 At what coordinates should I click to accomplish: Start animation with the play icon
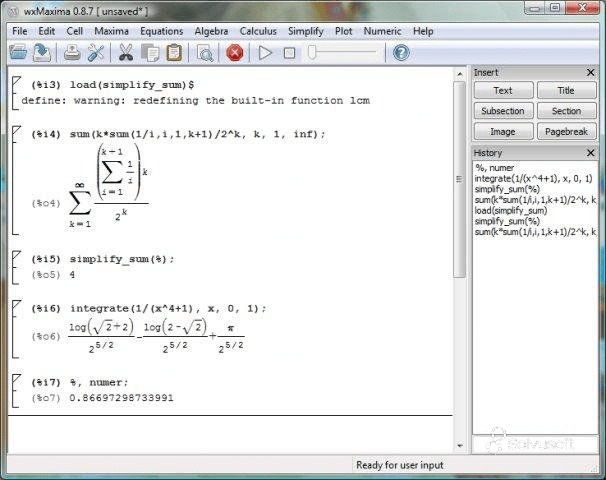[265, 53]
